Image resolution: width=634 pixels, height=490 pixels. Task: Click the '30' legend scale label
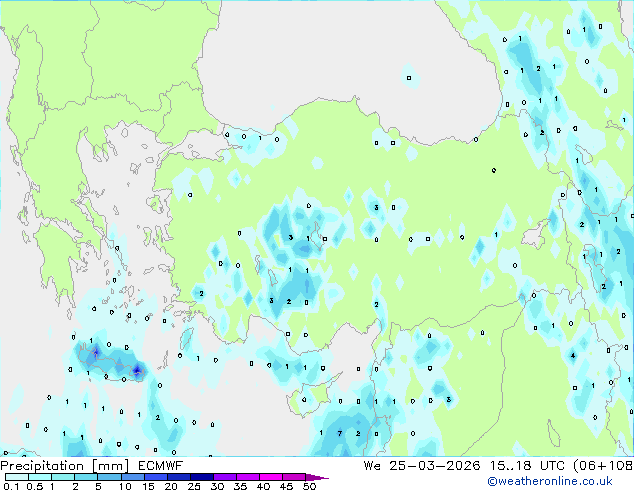point(217,486)
